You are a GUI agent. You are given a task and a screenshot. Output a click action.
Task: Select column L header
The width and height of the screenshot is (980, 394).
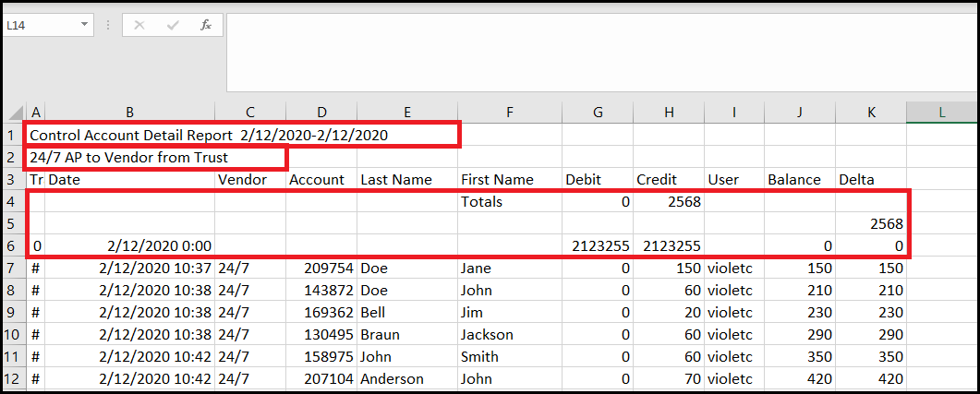[x=941, y=112]
